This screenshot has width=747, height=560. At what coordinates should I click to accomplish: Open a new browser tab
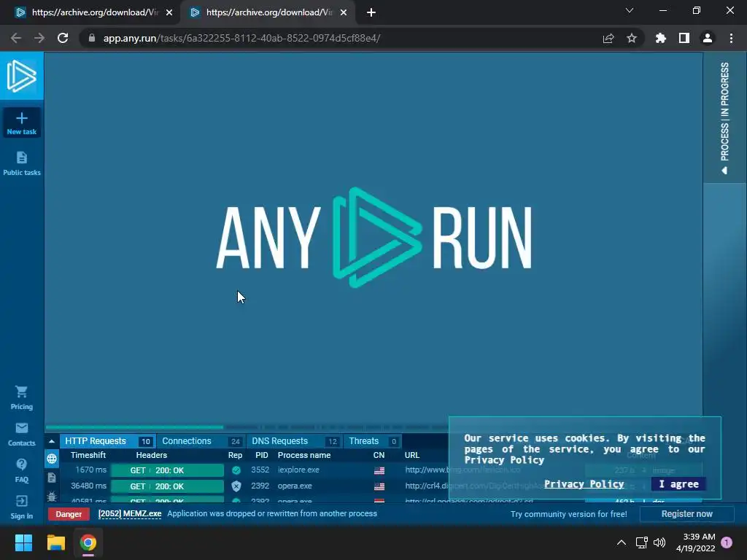click(x=371, y=12)
